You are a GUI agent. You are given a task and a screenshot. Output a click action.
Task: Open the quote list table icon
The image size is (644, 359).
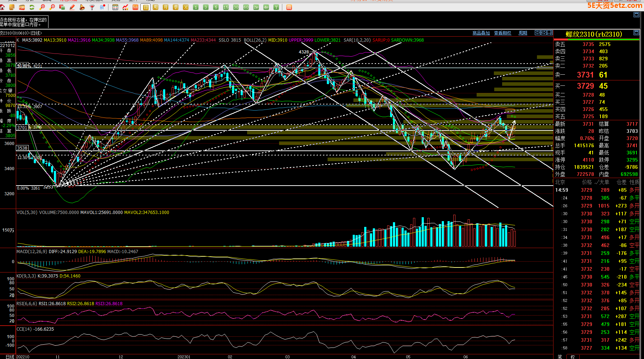[x=115, y=7]
